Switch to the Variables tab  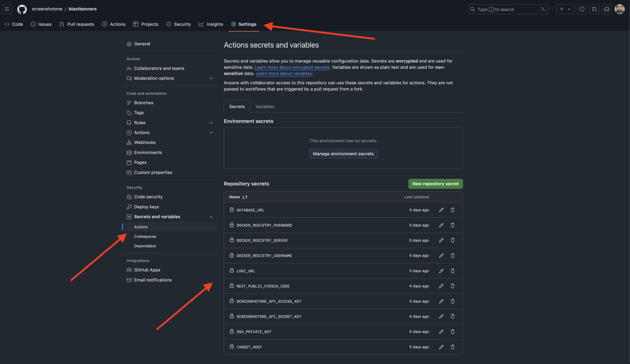(x=265, y=107)
